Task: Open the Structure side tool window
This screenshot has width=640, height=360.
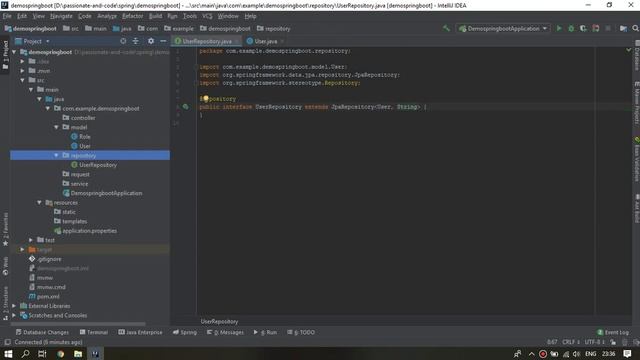Action: [x=5, y=303]
